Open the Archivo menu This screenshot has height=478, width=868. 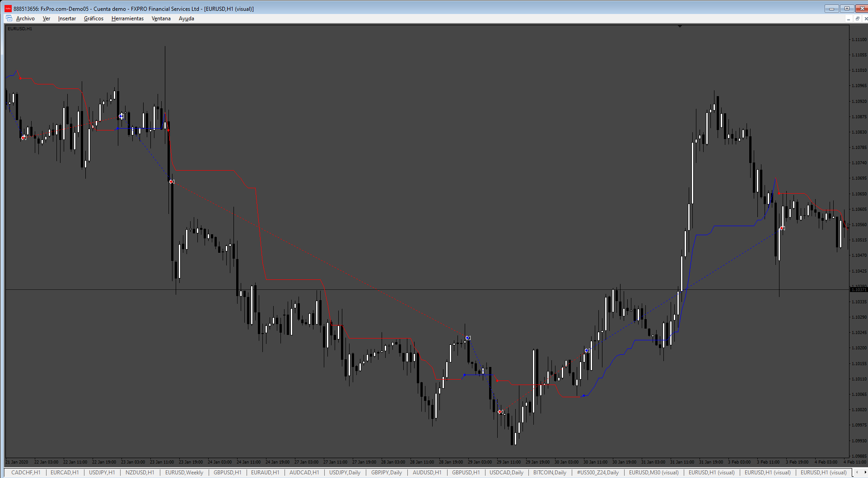[x=25, y=19]
